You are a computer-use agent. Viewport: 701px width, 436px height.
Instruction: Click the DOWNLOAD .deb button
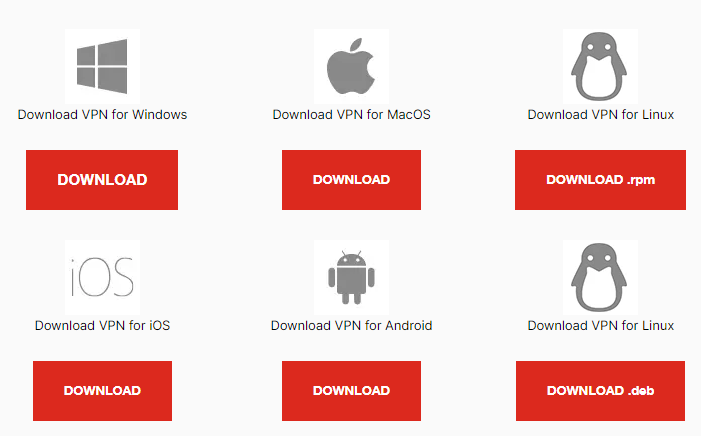pos(600,391)
